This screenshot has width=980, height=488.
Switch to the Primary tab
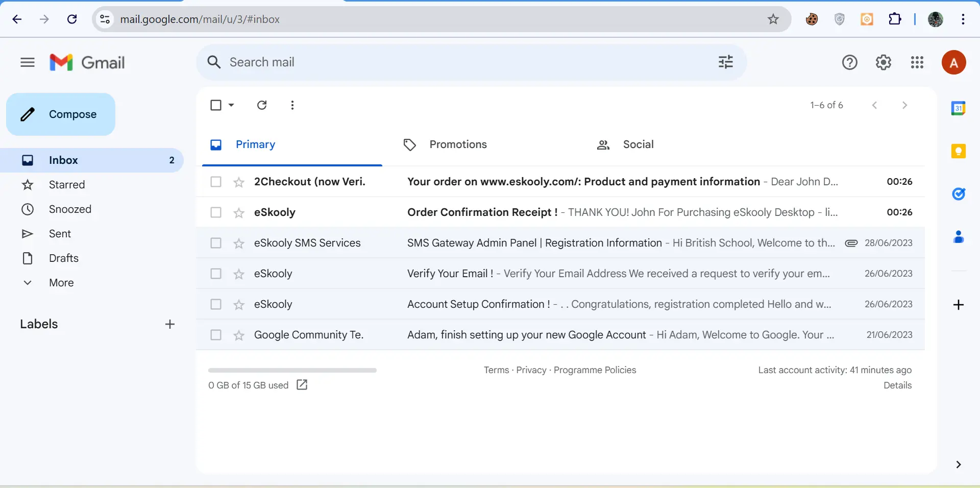point(292,144)
